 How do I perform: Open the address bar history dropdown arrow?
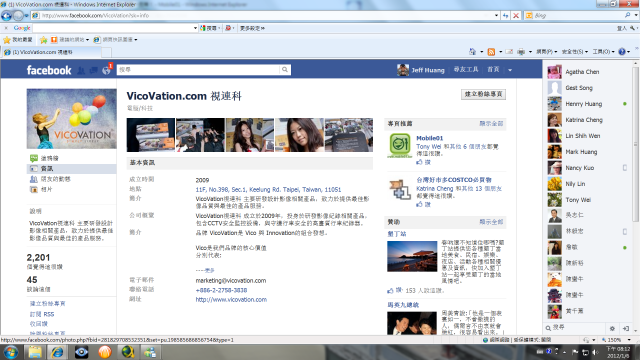(x=496, y=16)
